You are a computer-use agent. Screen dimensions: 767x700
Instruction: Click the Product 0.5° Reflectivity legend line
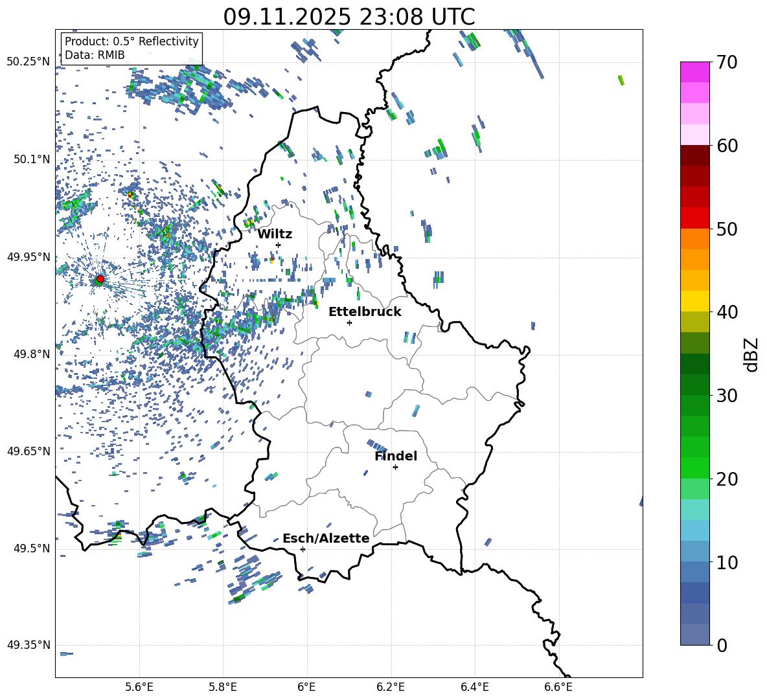click(132, 41)
